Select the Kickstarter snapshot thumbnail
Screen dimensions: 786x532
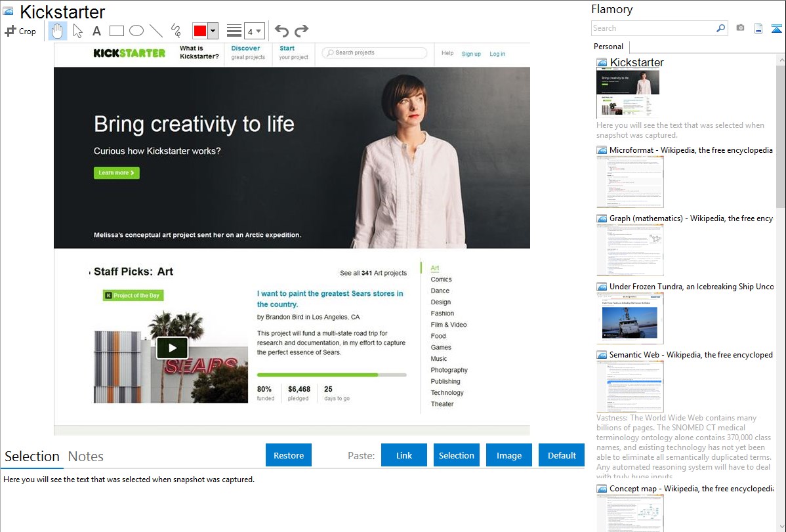[x=628, y=94]
